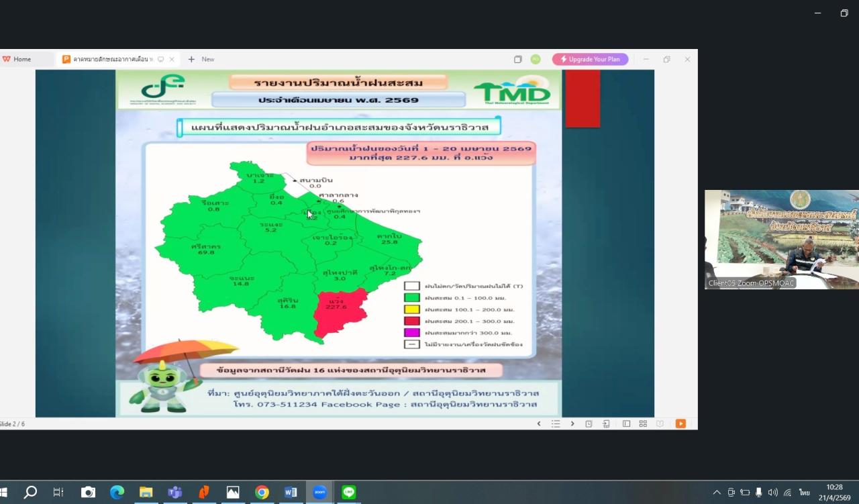Expand hidden system tray icons chevron
The image size is (859, 504).
pyautogui.click(x=717, y=493)
